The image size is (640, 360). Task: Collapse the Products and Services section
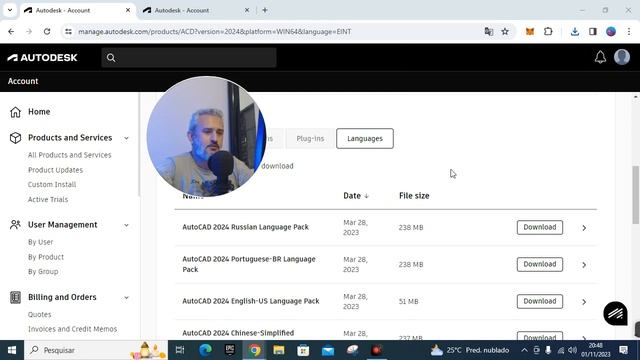click(127, 138)
